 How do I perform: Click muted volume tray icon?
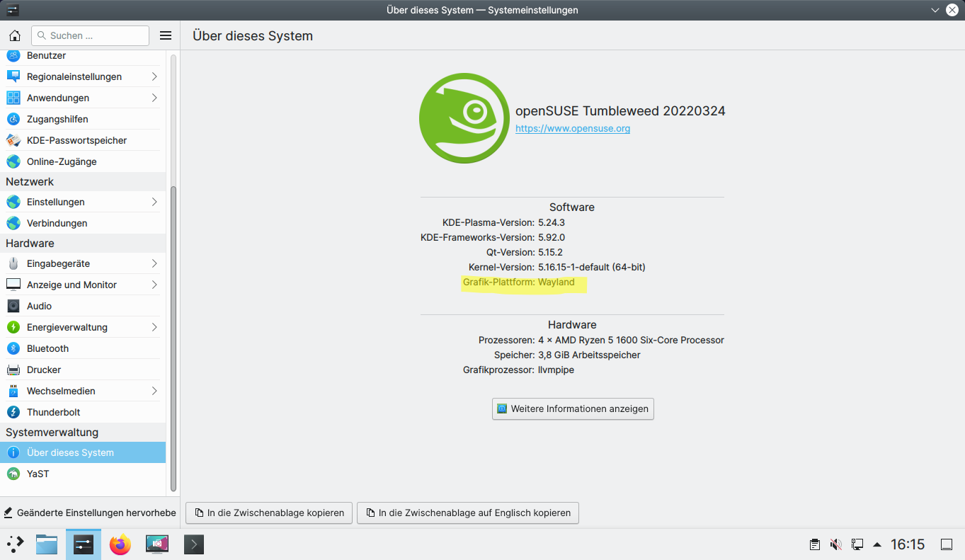click(x=836, y=544)
